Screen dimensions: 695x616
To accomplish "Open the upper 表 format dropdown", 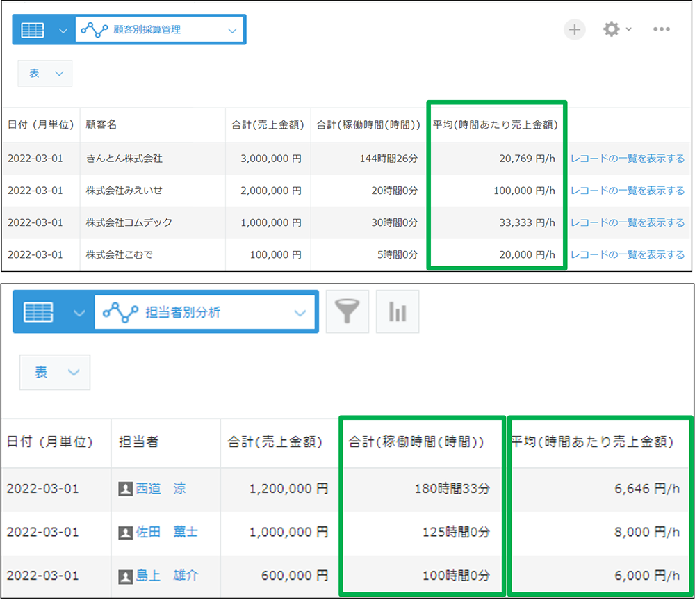I will coord(45,74).
